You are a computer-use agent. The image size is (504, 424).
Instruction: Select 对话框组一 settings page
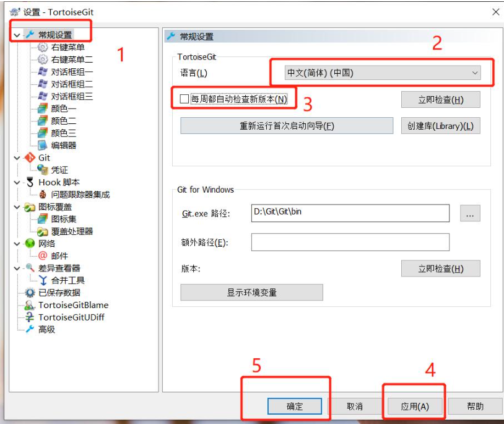72,72
